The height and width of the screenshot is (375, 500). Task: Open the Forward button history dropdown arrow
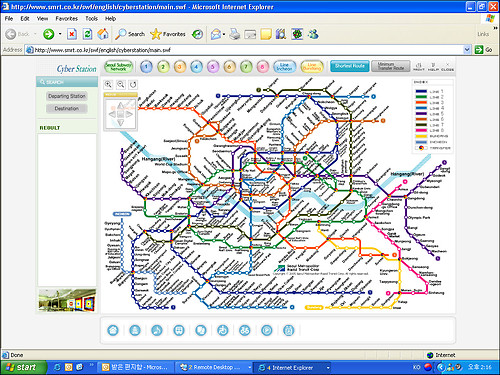[60, 34]
